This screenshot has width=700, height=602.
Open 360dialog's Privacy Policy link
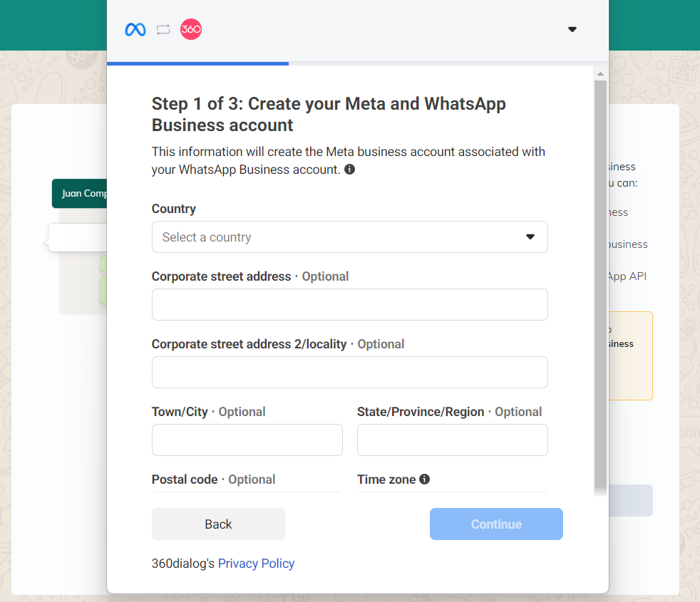(x=256, y=564)
